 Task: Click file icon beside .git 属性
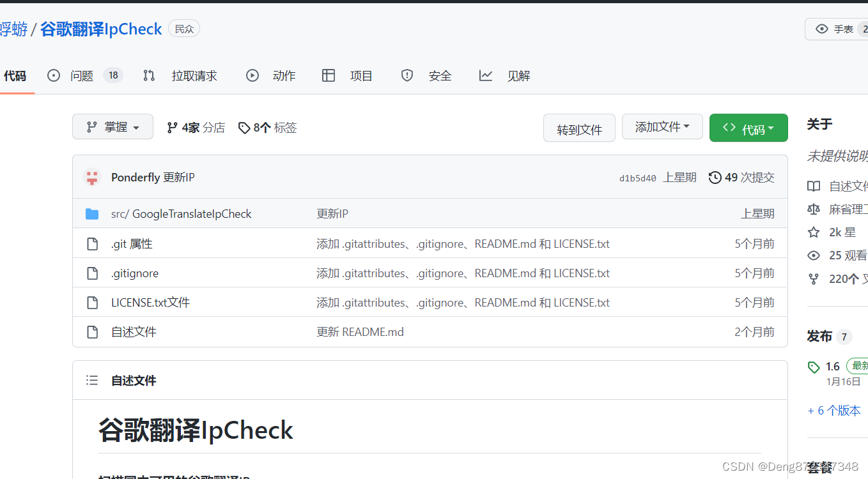pos(92,244)
